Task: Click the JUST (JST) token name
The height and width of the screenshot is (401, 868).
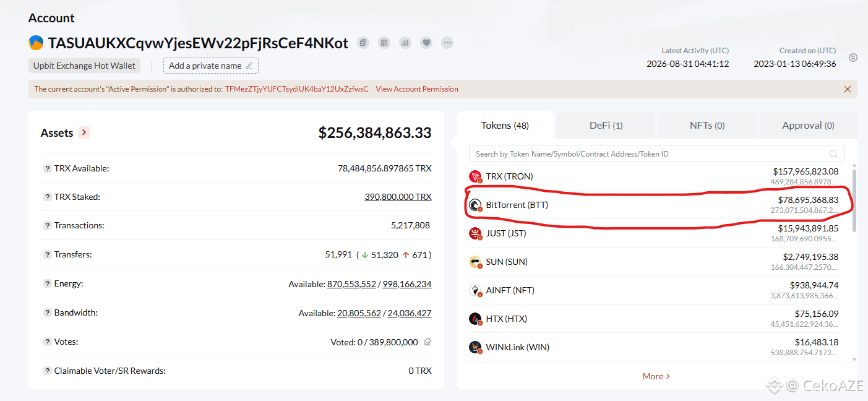Action: point(507,233)
